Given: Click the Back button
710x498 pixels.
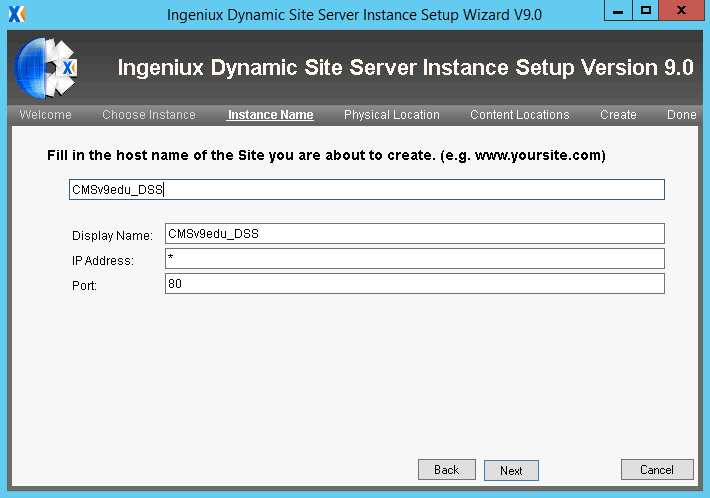Looking at the screenshot, I should click(x=446, y=469).
